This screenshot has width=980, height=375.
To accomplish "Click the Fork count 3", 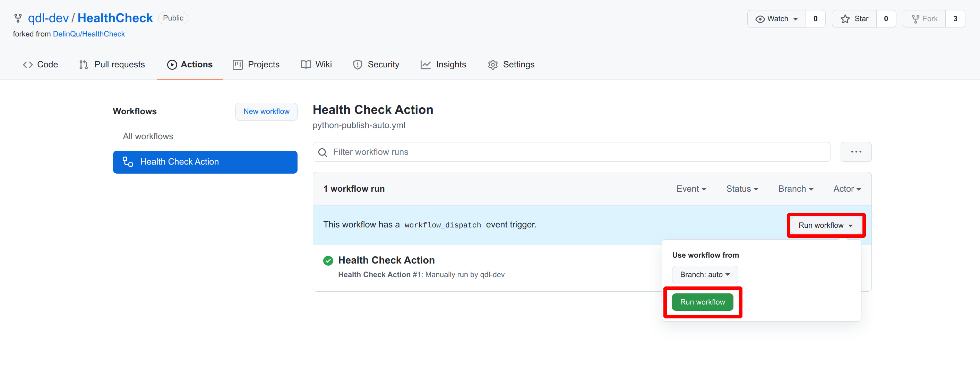I will 955,19.
